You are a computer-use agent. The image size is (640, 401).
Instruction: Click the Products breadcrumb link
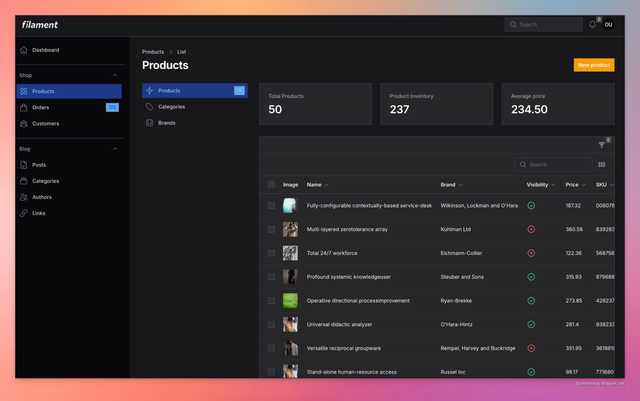(153, 52)
